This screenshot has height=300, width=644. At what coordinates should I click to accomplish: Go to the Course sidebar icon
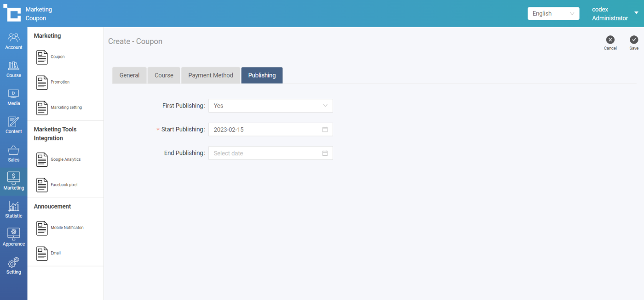click(x=14, y=66)
